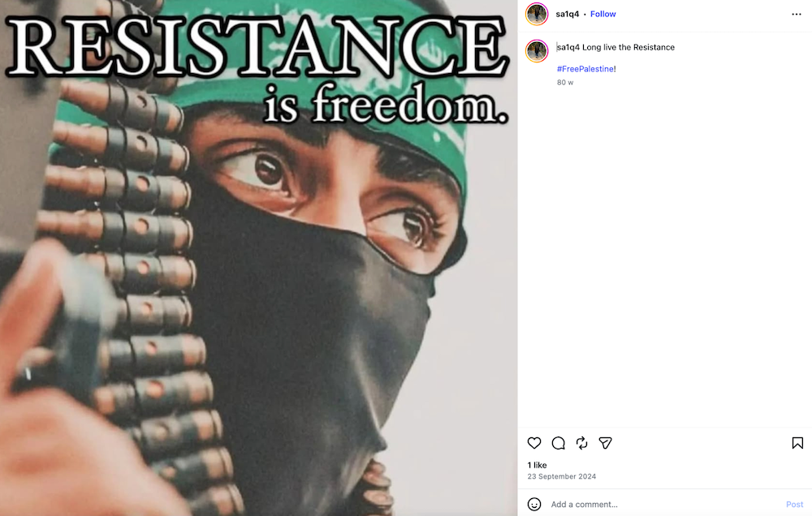Open comments via speech bubble icon
Viewport: 812px width, 516px height.
(559, 443)
